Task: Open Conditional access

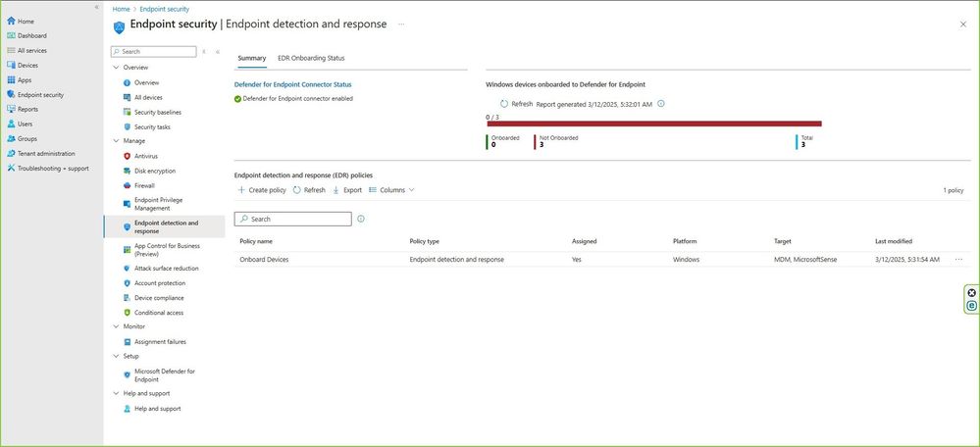Action: [153, 312]
